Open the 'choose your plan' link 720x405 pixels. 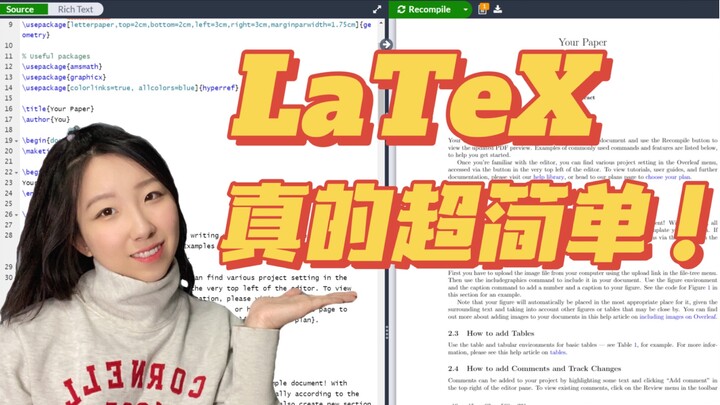(668, 177)
